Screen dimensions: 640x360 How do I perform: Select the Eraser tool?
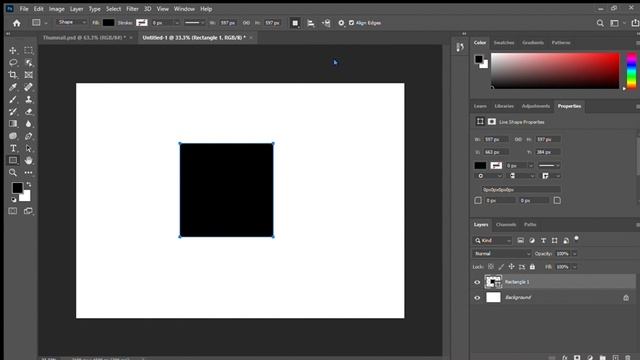[28, 111]
